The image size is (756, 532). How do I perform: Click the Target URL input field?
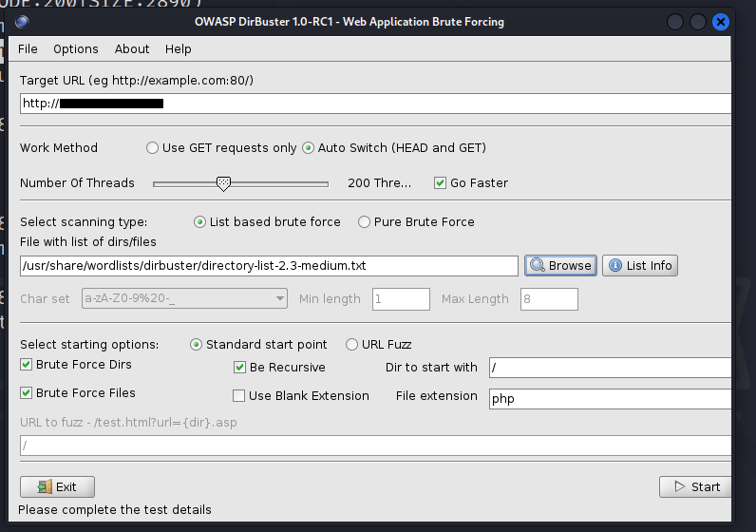click(380, 104)
